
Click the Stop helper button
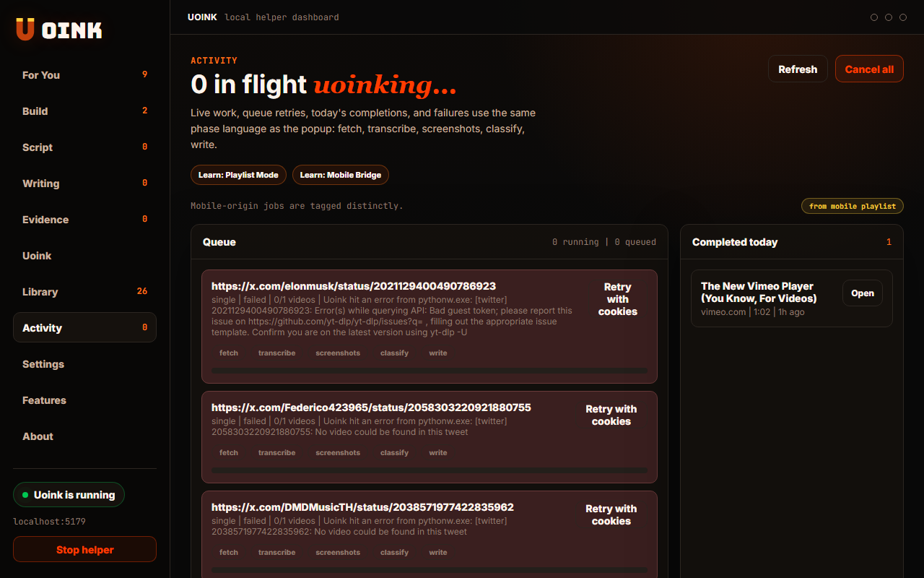(x=84, y=549)
